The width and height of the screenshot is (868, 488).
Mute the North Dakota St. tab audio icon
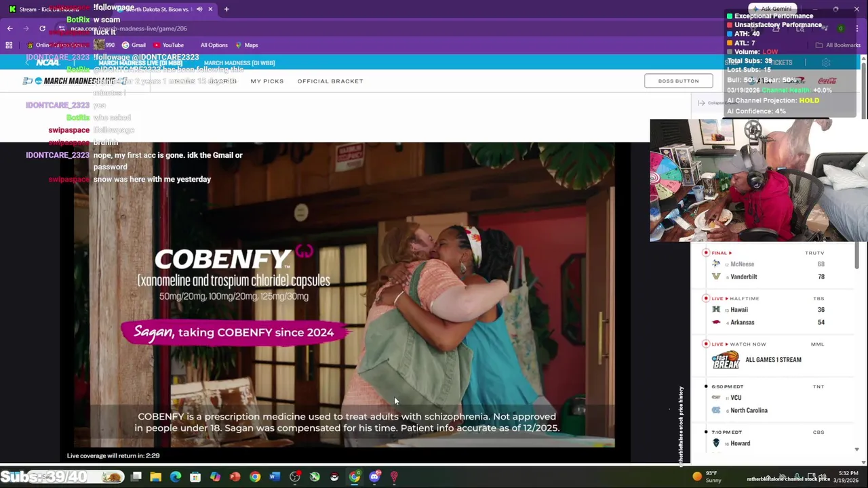click(199, 9)
